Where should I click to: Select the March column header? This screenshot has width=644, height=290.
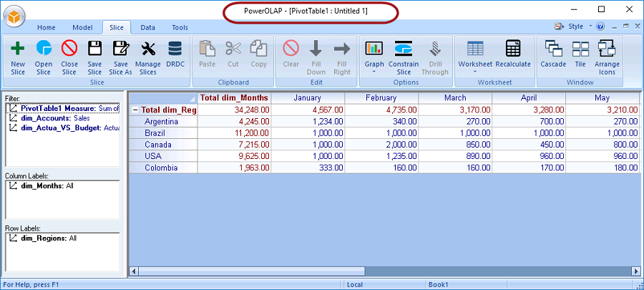click(x=455, y=98)
